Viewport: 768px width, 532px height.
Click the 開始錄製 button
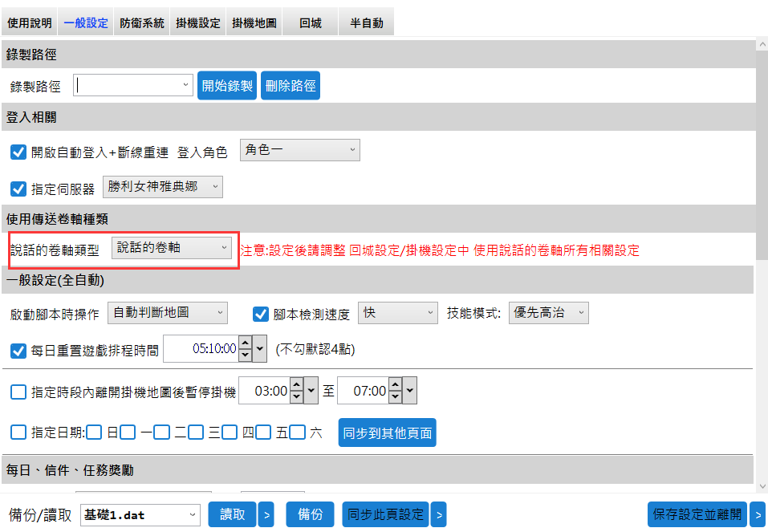pyautogui.click(x=227, y=86)
